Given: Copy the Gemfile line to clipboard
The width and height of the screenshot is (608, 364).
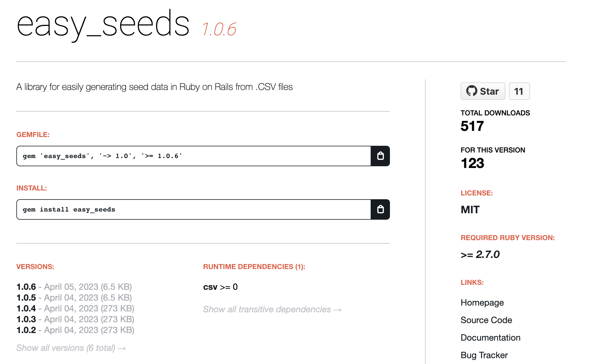Looking at the screenshot, I should point(380,156).
